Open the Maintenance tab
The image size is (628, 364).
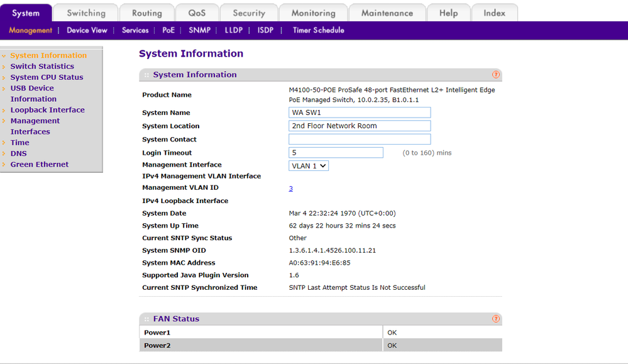click(x=387, y=13)
